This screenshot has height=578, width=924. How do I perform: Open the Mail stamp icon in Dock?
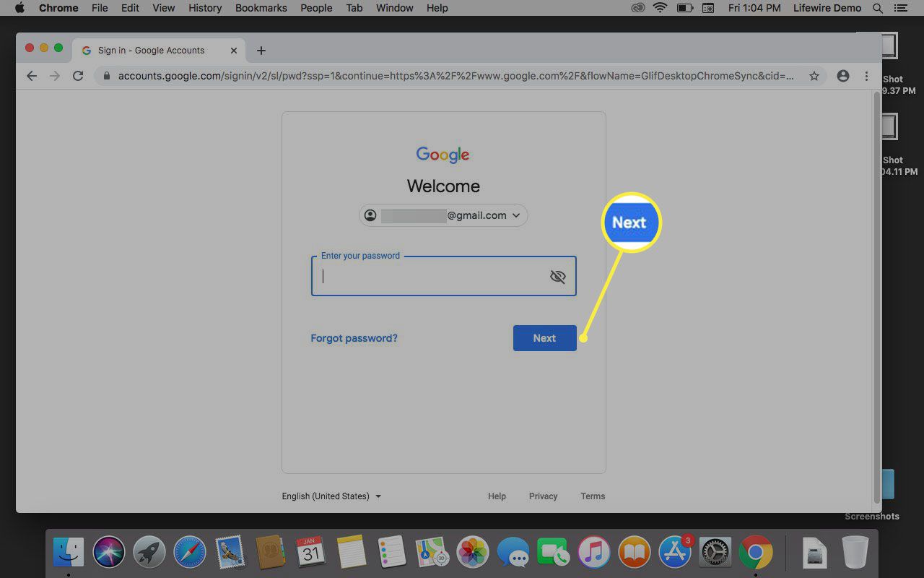click(230, 553)
